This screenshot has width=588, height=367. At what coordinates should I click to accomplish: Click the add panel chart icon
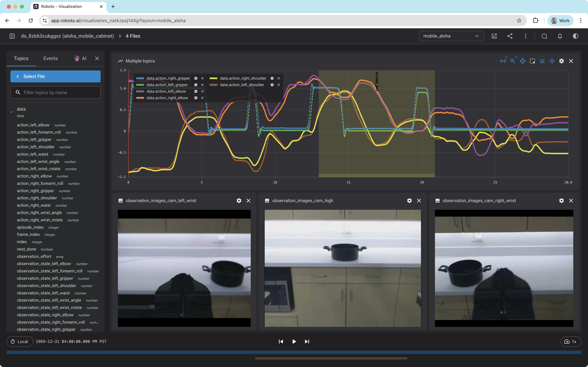pos(494,36)
